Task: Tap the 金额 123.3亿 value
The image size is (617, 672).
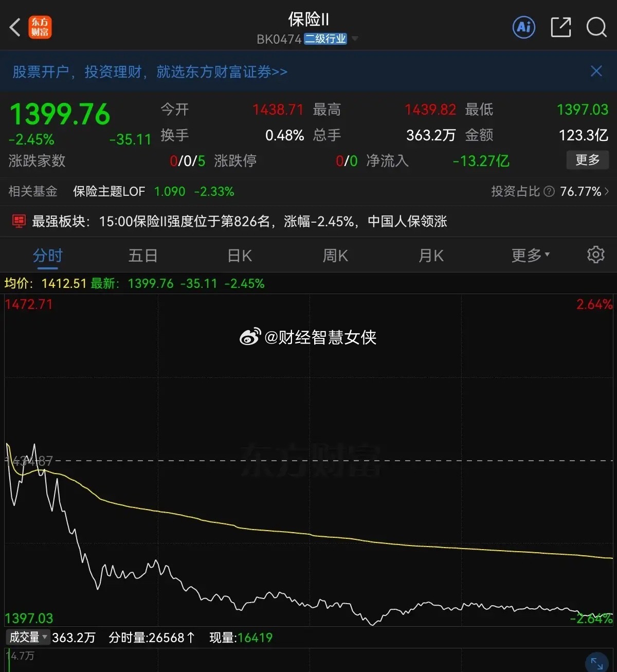Action: tap(584, 136)
